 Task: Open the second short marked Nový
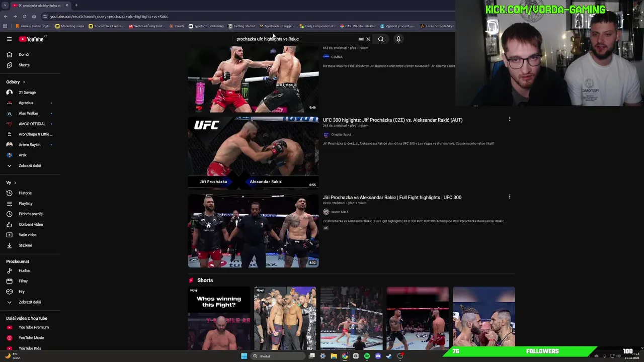[x=285, y=318]
